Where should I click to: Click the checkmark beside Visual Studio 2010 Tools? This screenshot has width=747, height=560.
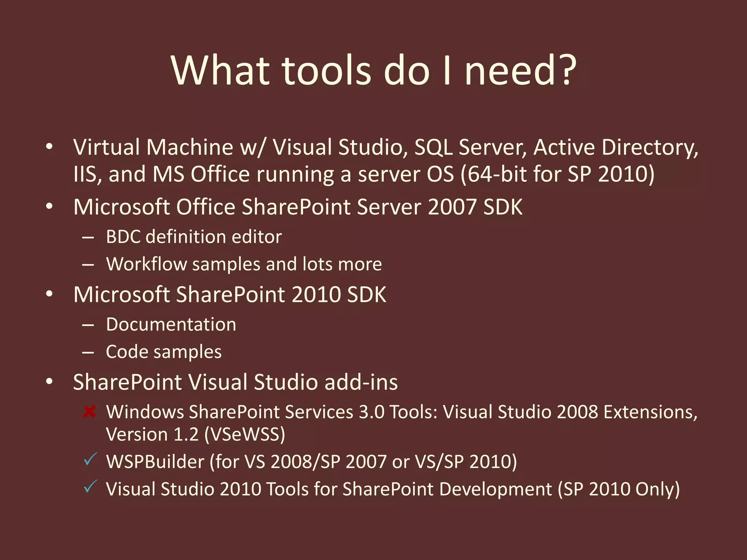pos(90,486)
